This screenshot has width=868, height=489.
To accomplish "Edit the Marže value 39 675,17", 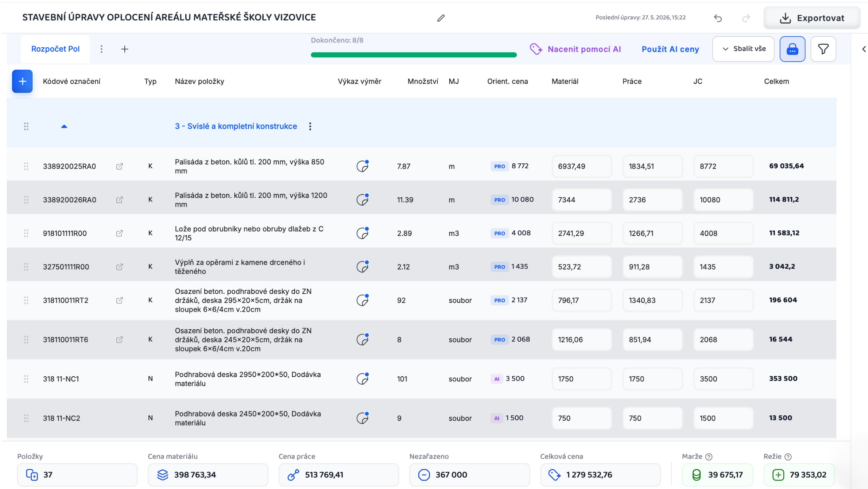I will 718,475.
